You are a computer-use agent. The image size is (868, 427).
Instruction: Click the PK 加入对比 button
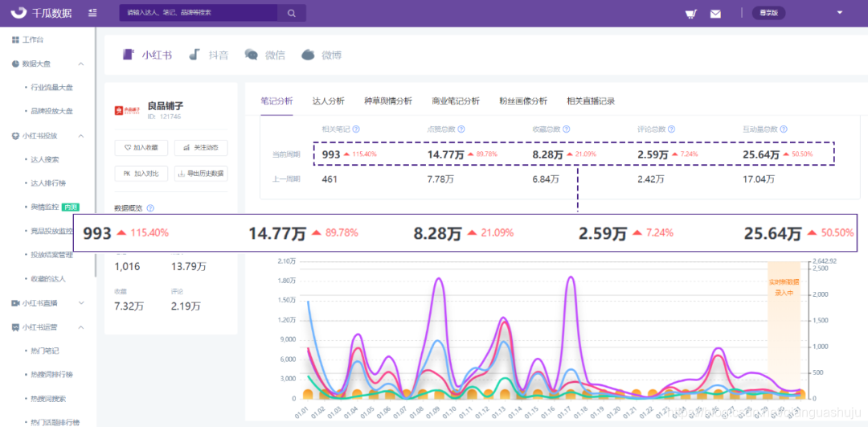click(x=141, y=174)
